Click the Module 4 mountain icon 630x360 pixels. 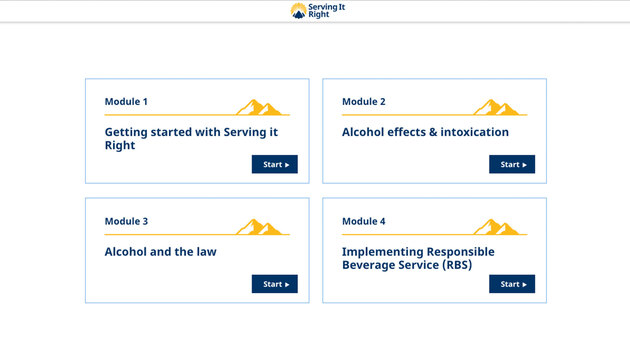tap(497, 227)
